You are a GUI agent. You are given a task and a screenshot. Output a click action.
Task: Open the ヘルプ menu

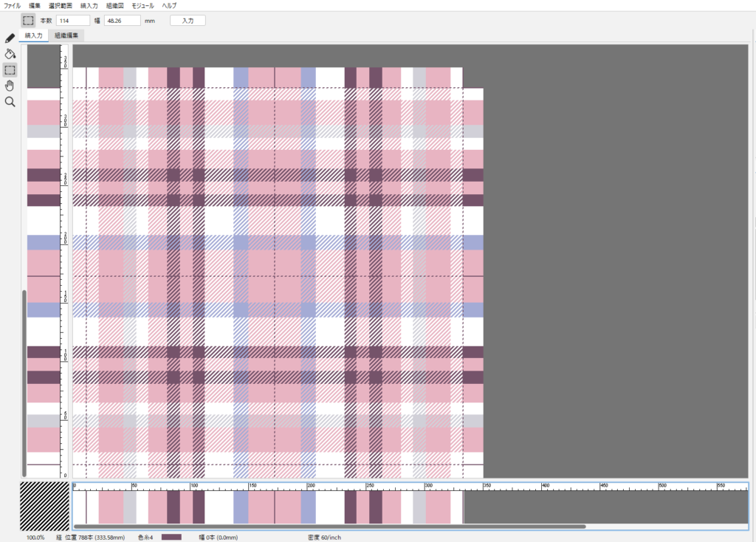pos(169,6)
